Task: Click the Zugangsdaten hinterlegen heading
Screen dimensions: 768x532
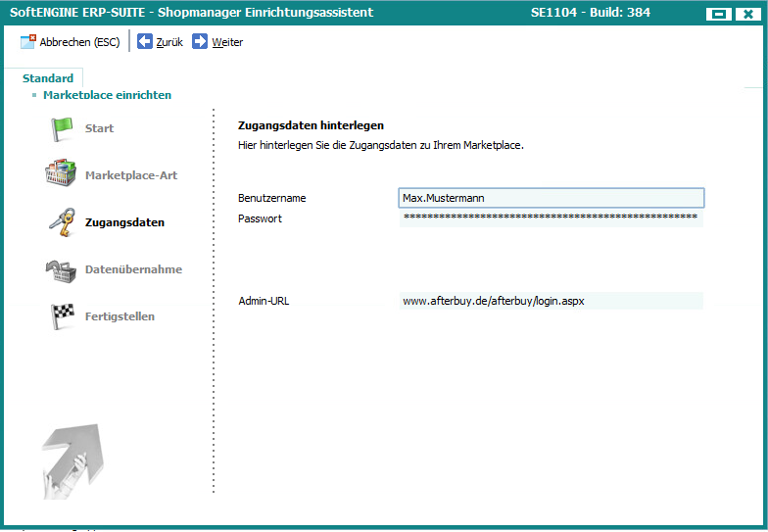Action: click(312, 125)
